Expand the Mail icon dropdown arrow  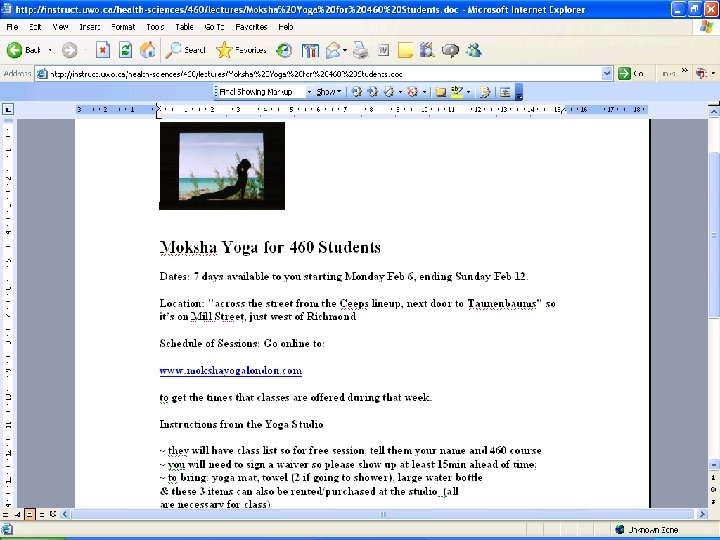(344, 50)
